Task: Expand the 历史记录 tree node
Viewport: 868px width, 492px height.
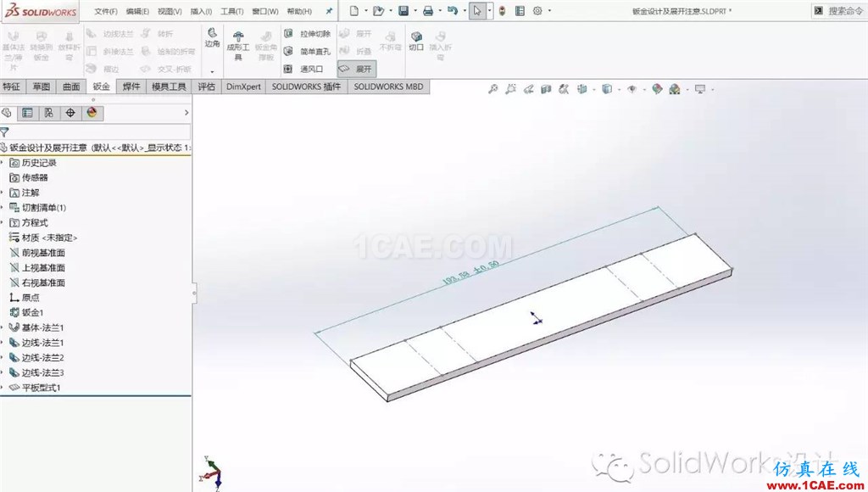Action: (3, 162)
